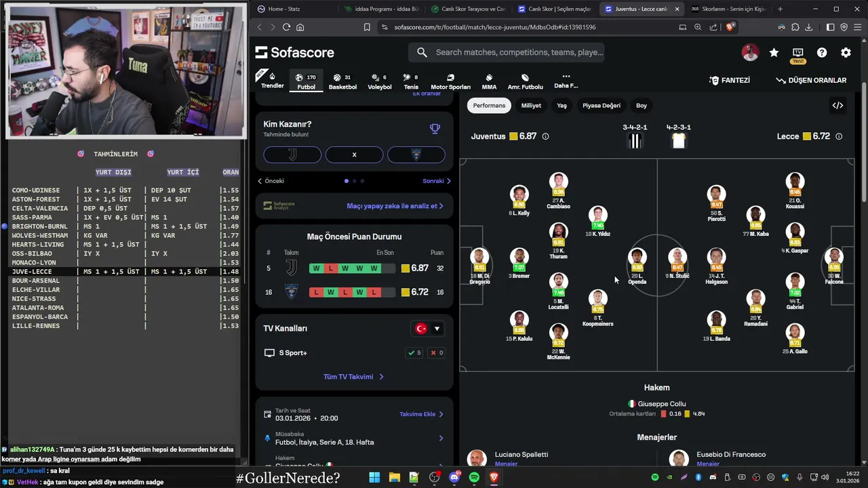Click the Juventus team logo in standings
This screenshot has height=488, width=868.
(x=291, y=268)
